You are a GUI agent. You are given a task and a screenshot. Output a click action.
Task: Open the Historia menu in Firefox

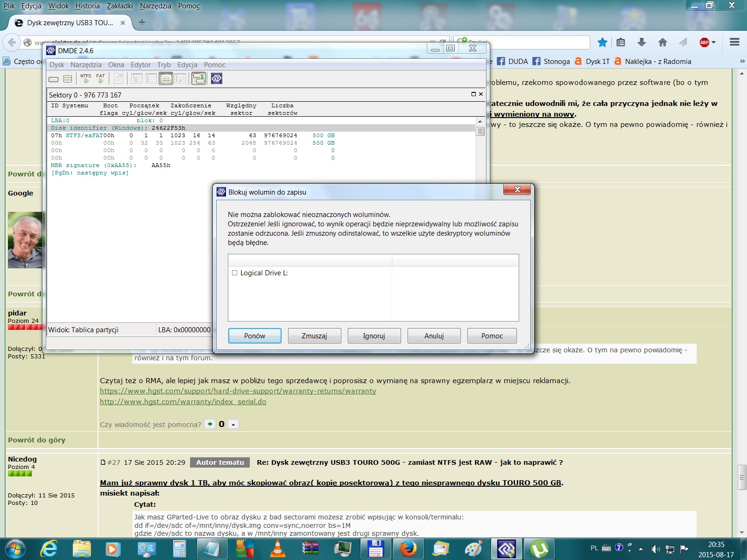(88, 6)
